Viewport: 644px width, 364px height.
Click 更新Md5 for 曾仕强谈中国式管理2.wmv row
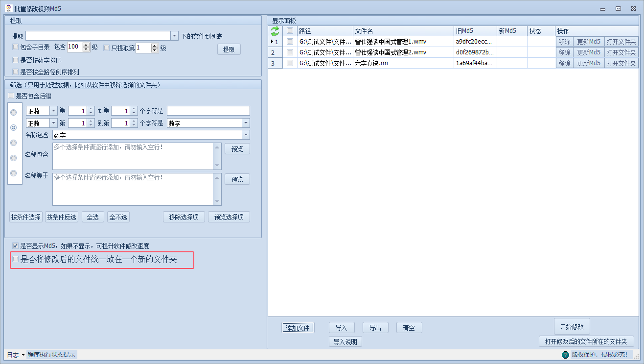[589, 52]
